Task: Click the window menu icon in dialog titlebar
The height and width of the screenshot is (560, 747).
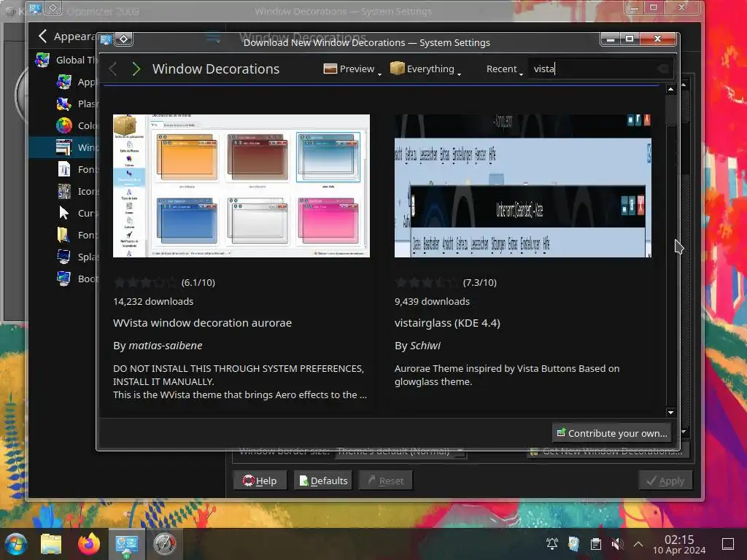Action: [x=107, y=39]
